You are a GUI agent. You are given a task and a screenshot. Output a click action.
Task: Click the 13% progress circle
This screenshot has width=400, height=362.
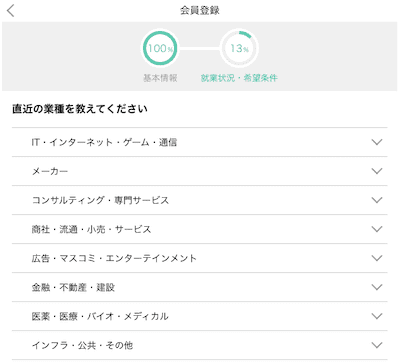click(239, 48)
